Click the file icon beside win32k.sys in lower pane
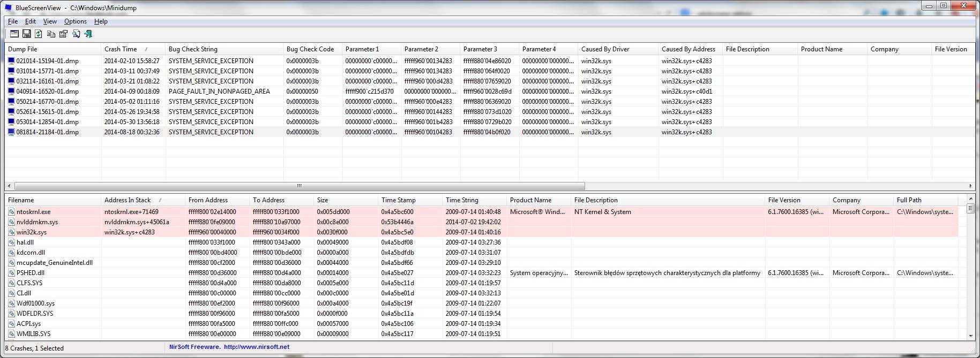Screen dimensions: 980x358 [x=11, y=232]
